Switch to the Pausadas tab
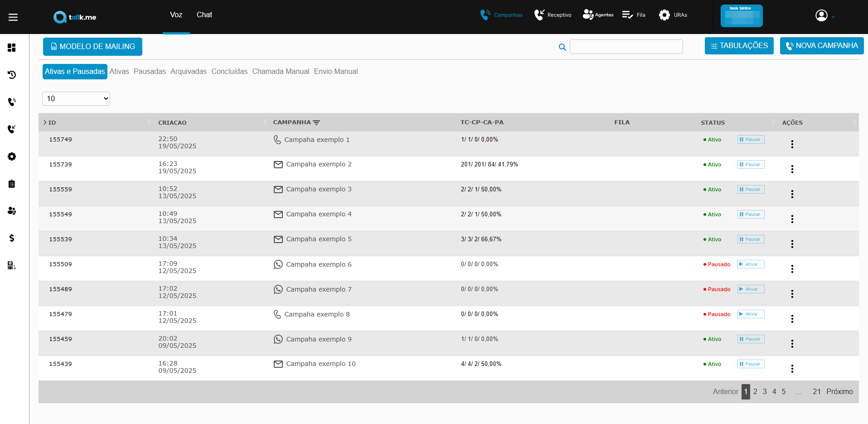The height and width of the screenshot is (424, 868). [150, 72]
